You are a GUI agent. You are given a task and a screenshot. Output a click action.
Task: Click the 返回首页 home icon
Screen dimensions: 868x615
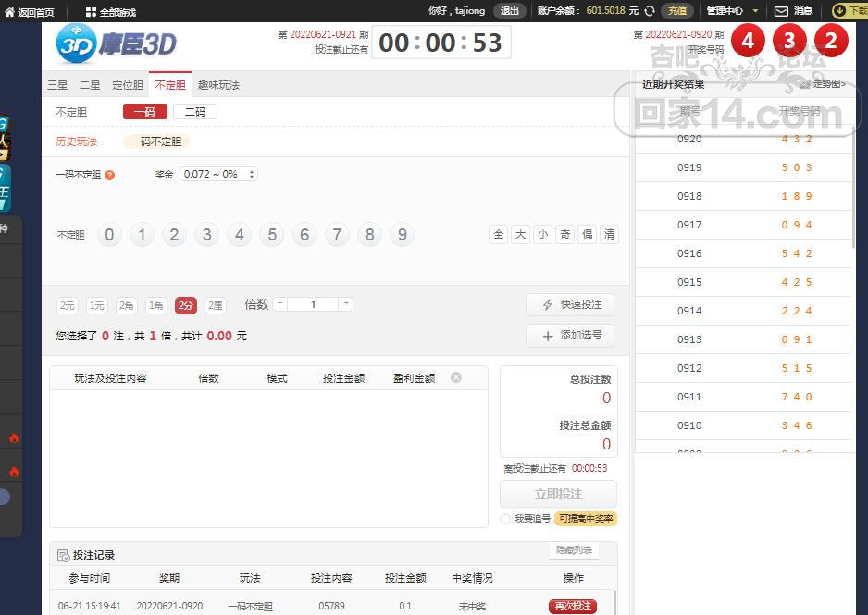[9, 12]
